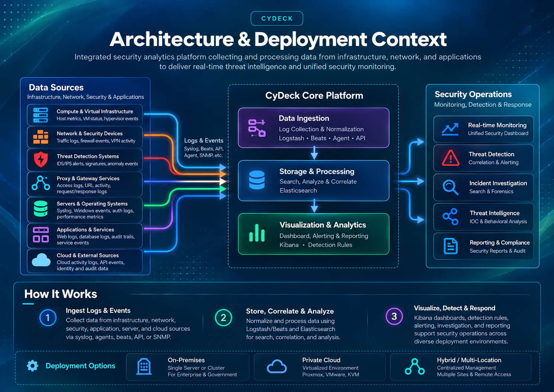
Task: Select the "Security Operations" panel heading
Action: click(x=473, y=94)
